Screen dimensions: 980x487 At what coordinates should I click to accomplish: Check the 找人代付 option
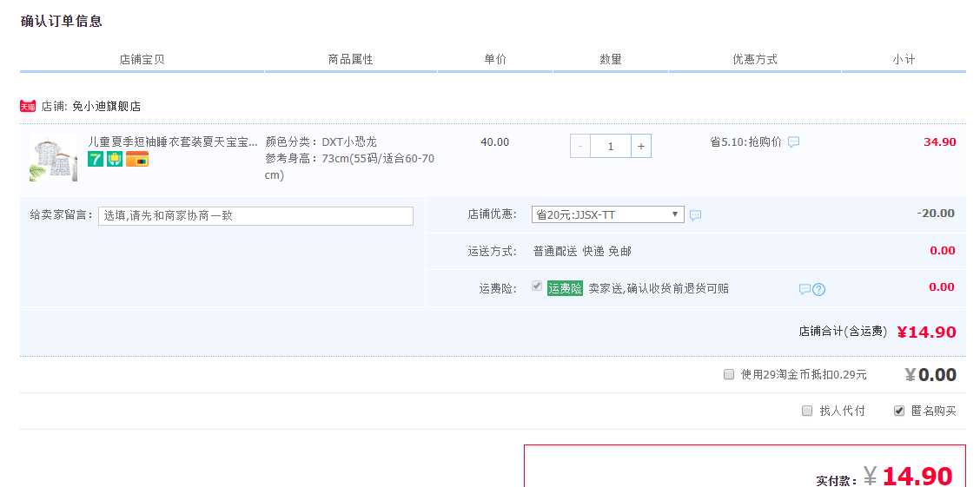(x=807, y=411)
